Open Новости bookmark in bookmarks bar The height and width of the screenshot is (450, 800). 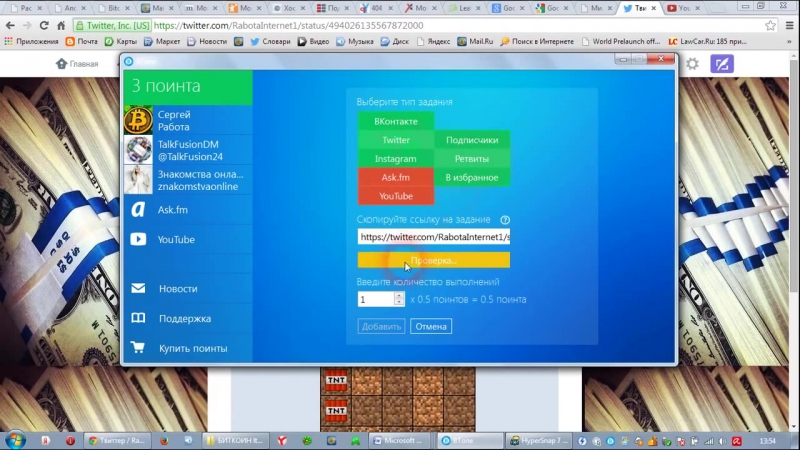207,41
